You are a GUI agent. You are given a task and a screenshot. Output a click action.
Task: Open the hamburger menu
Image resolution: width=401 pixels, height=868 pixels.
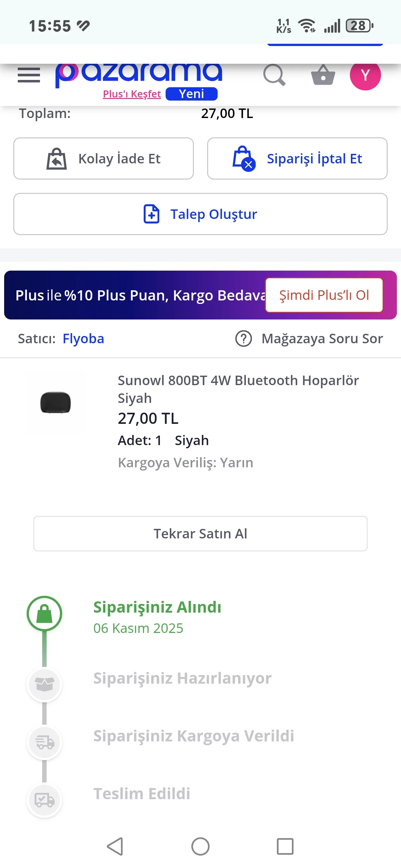(29, 75)
